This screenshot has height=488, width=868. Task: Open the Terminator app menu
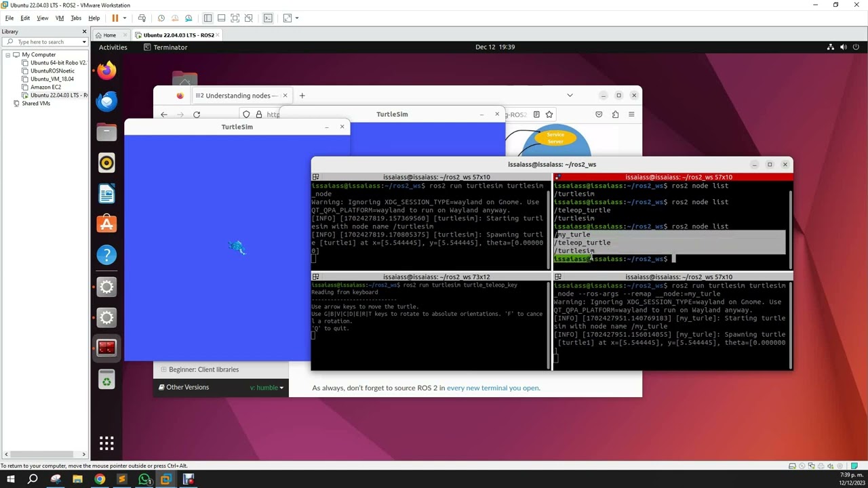[x=165, y=47]
